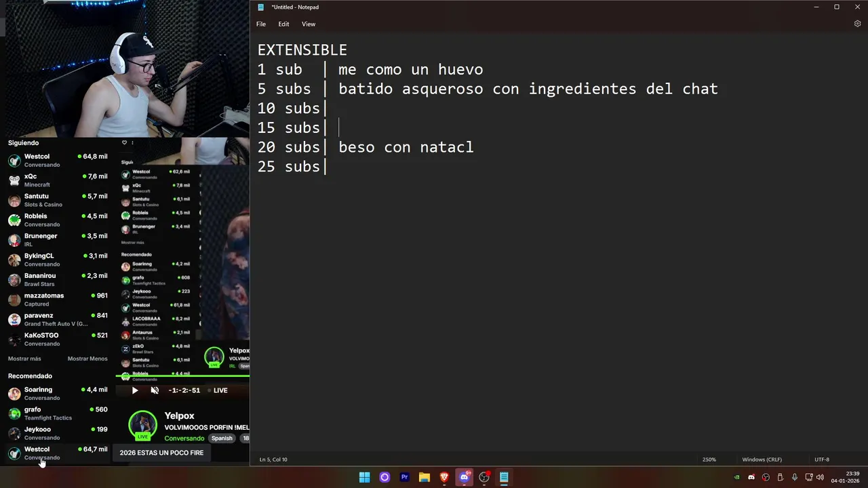Click the microphone icon in system tray
Image resolution: width=868 pixels, height=488 pixels.
pyautogui.click(x=794, y=477)
